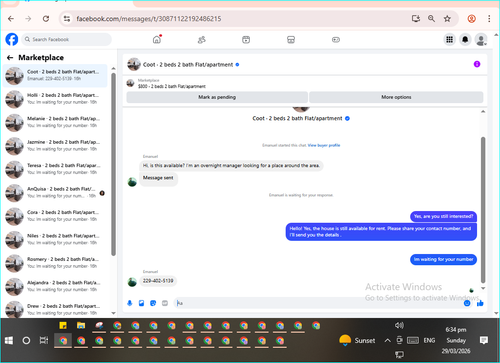The width and height of the screenshot is (500, 363).
Task: Open Sticky Notes on the taskbar
Action: click(x=63, y=325)
